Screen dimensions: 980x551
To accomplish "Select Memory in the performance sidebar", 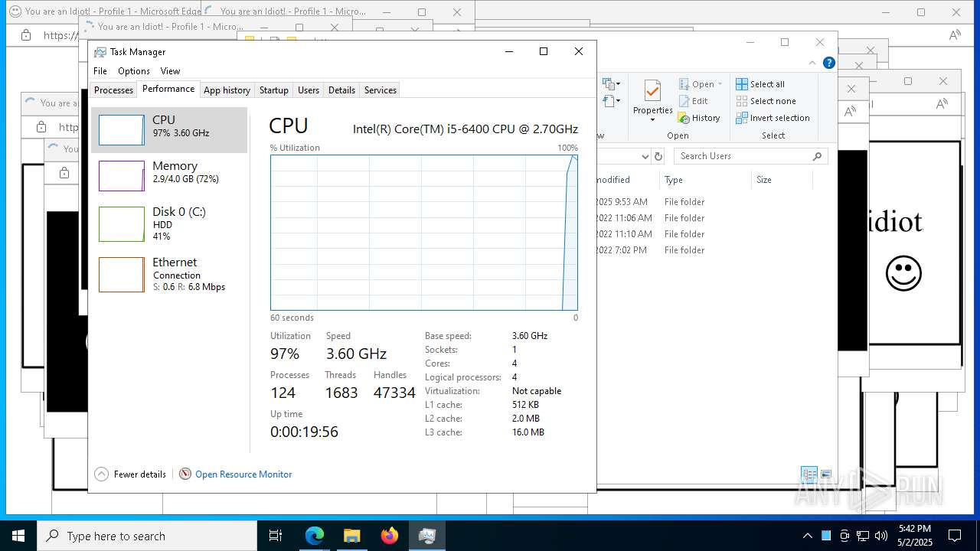I will (169, 175).
